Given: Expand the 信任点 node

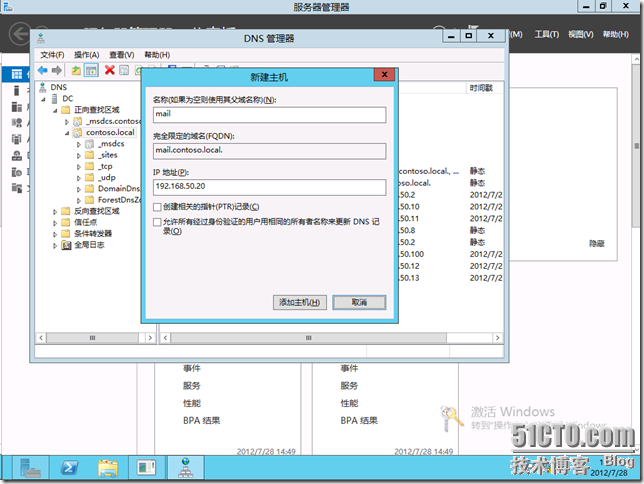Looking at the screenshot, I should pos(55,223).
